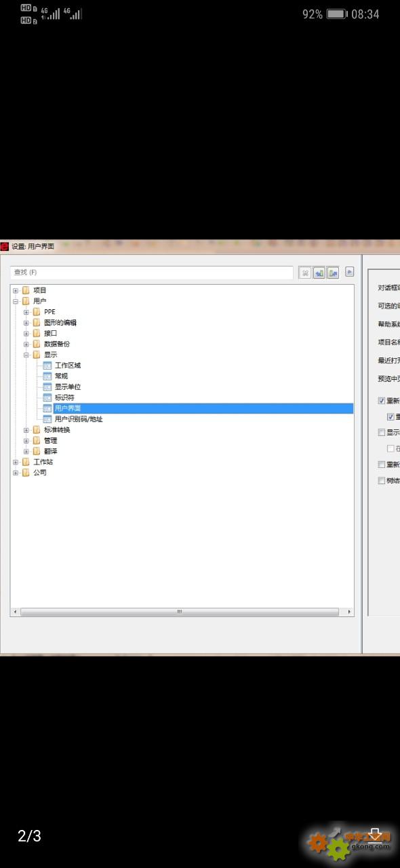Expand the 工作站 tree node
Viewport: 400px width, 868px height.
[x=16, y=462]
